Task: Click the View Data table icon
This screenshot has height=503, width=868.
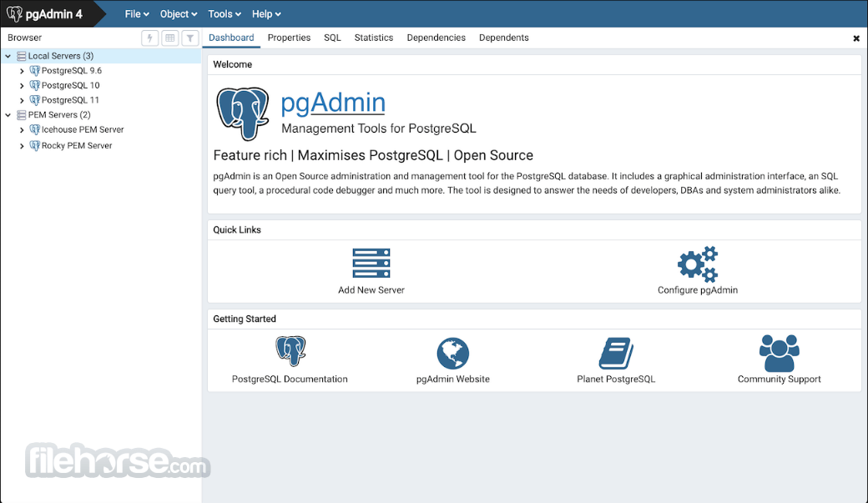Action: (170, 38)
